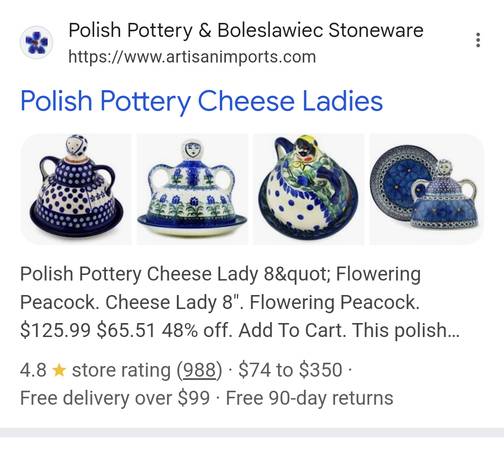The height and width of the screenshot is (450, 504).
Task: Click the Polish Pottery & Boleslawiec Stoneware site name
Action: [x=246, y=30]
